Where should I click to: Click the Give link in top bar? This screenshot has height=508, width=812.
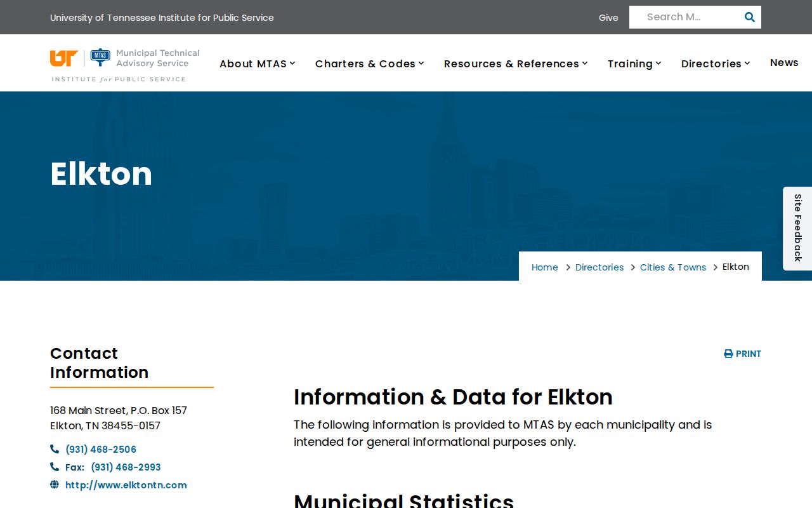click(608, 18)
